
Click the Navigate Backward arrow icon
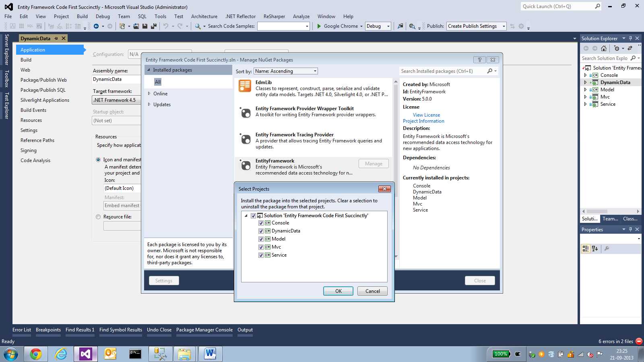(x=96, y=26)
